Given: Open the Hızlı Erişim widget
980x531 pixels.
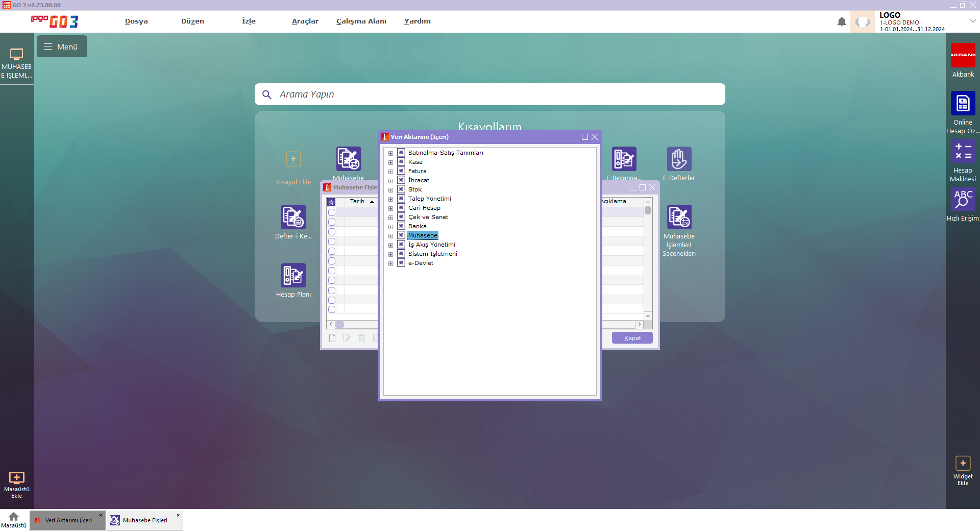Looking at the screenshot, I should tap(963, 199).
